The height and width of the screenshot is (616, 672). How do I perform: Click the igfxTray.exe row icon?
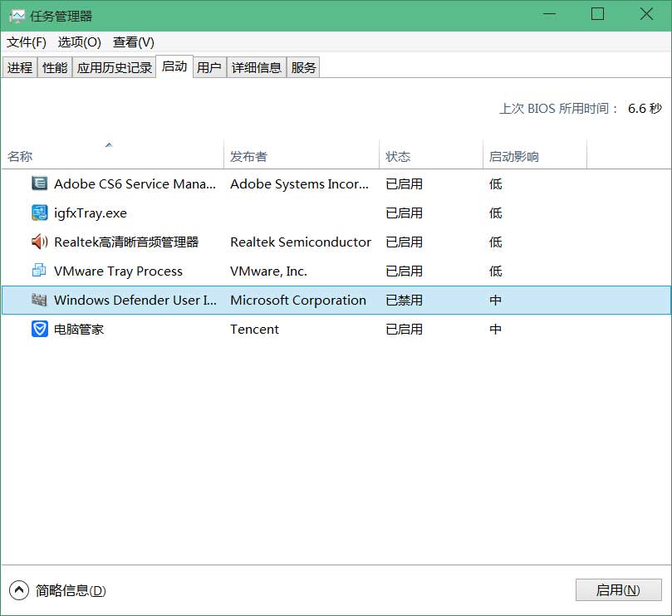(39, 213)
